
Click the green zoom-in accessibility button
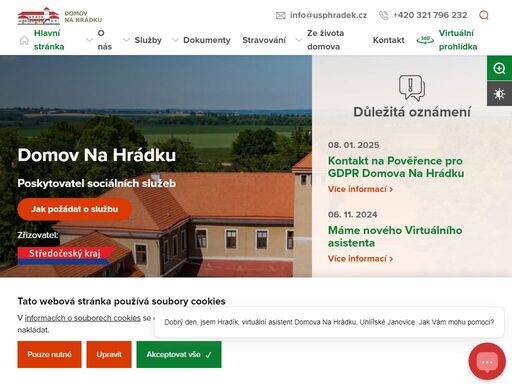coord(499,68)
